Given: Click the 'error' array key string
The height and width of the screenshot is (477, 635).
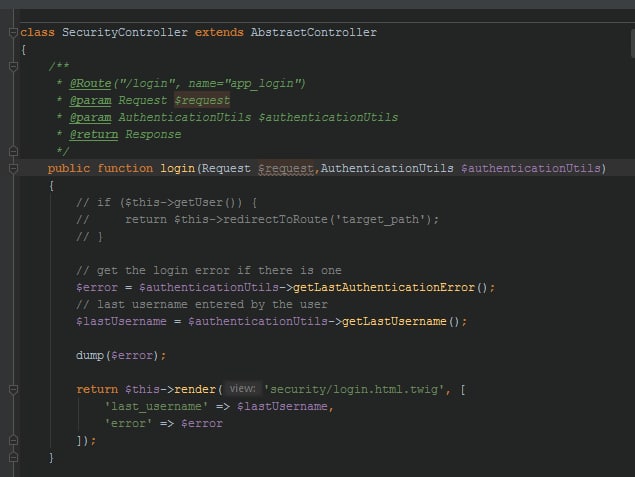Looking at the screenshot, I should coord(128,424).
